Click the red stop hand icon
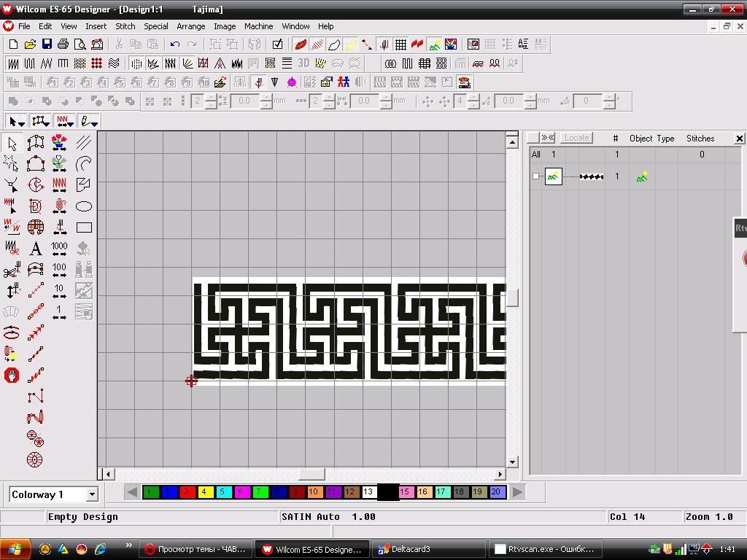747x560 pixels. point(12,376)
